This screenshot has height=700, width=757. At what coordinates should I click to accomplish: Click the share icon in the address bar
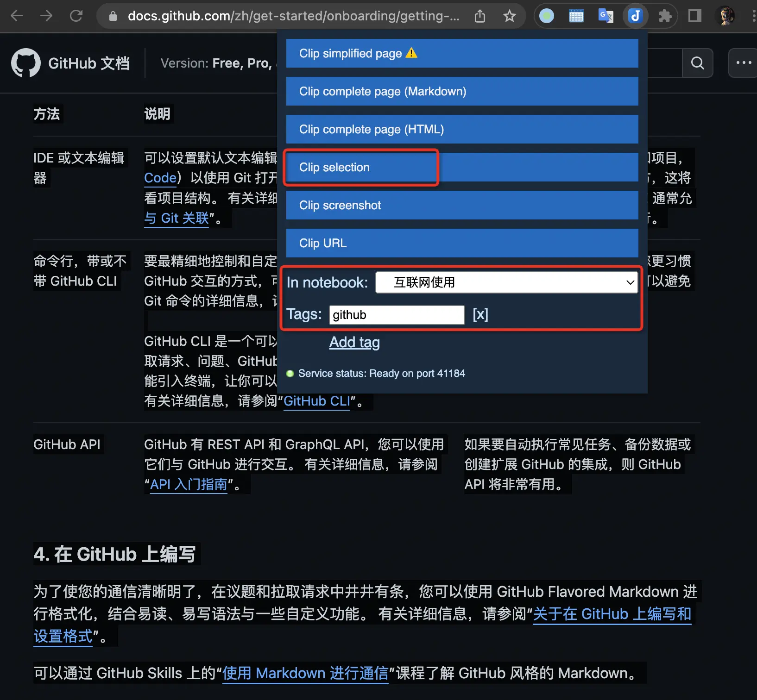click(480, 16)
